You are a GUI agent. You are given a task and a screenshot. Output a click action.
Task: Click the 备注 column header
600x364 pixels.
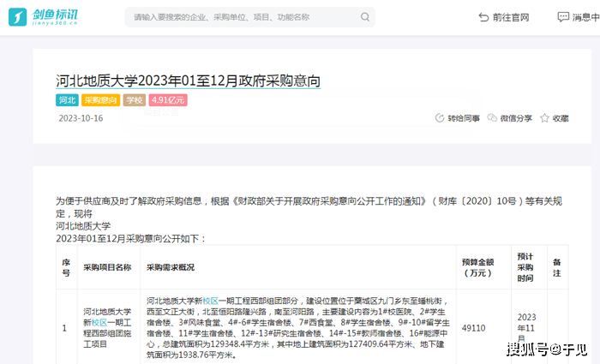557,267
